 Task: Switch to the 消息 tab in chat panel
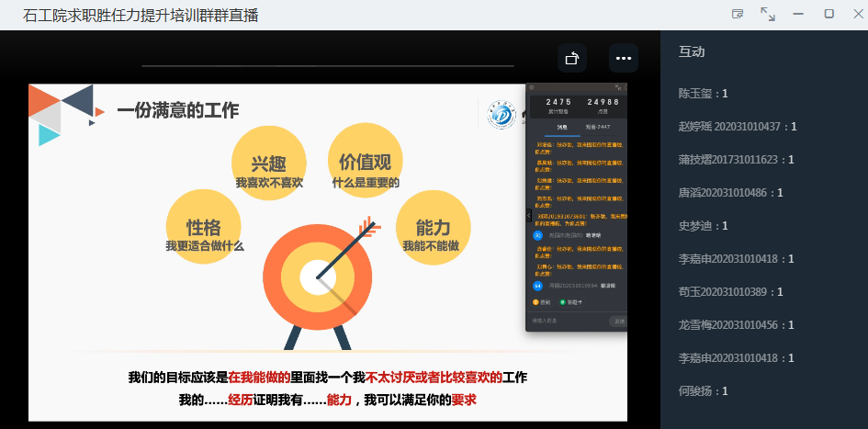coord(562,127)
